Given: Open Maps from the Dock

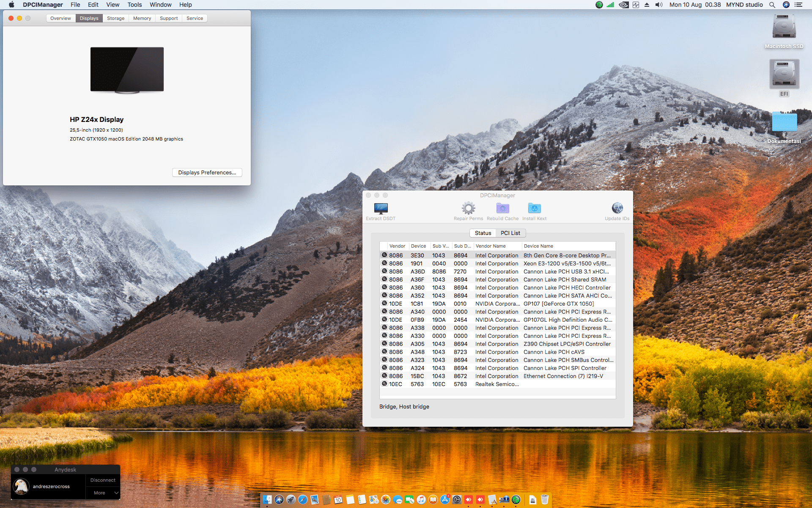Looking at the screenshot, I should pos(374,500).
